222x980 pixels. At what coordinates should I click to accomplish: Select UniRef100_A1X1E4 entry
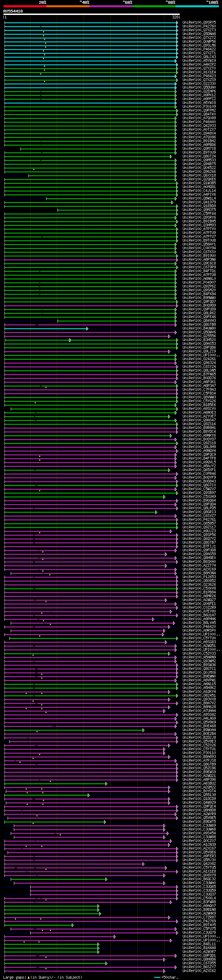click(x=199, y=72)
